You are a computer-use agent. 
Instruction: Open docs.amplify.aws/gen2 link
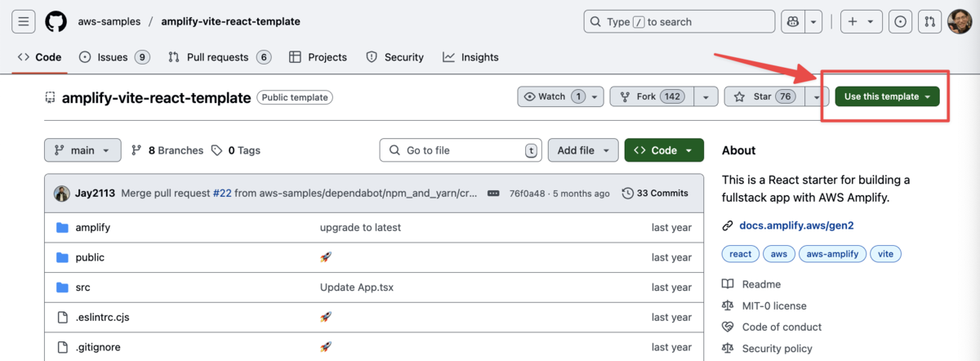point(796,225)
